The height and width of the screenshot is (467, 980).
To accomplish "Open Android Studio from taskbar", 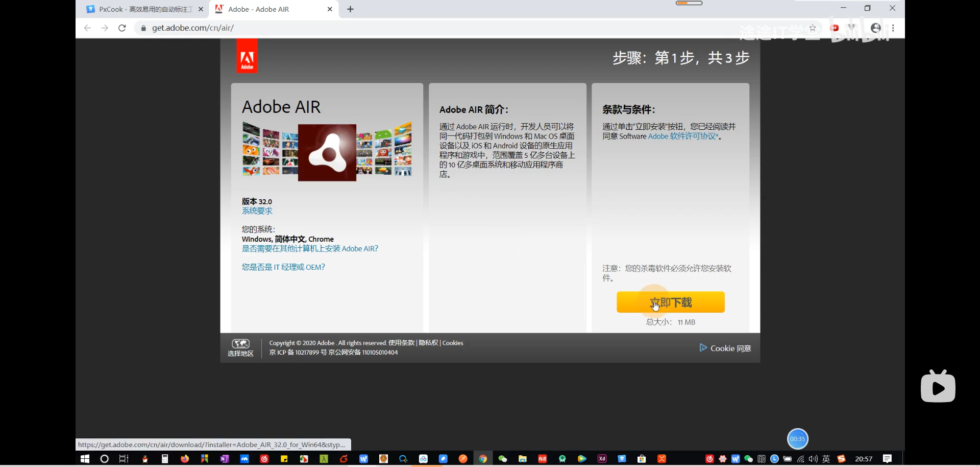I will pos(562,459).
